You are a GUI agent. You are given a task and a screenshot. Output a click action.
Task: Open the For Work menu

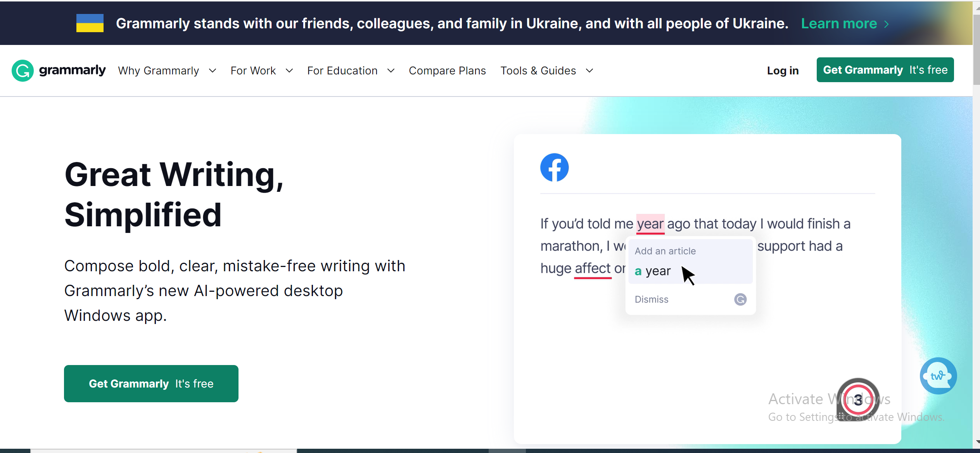click(253, 71)
